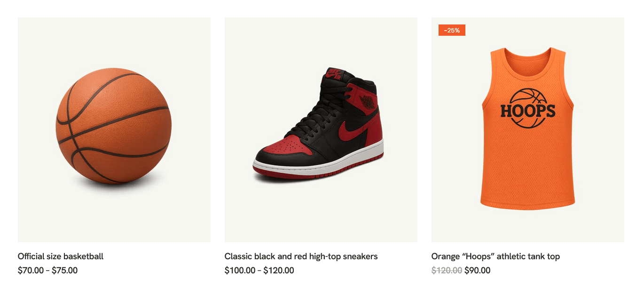This screenshot has height=295, width=644.
Task: Click the $100.00 minimum sneaker price
Action: pos(240,271)
